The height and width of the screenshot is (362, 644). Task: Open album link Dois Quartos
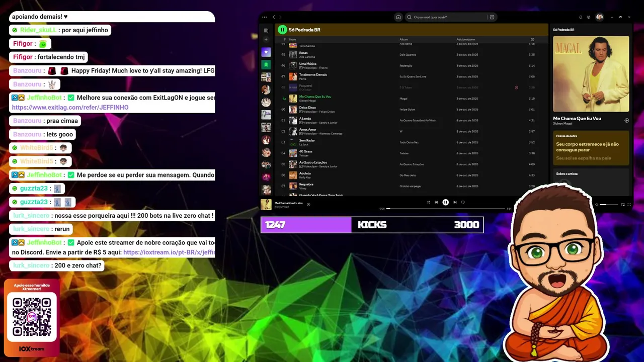pos(408,54)
